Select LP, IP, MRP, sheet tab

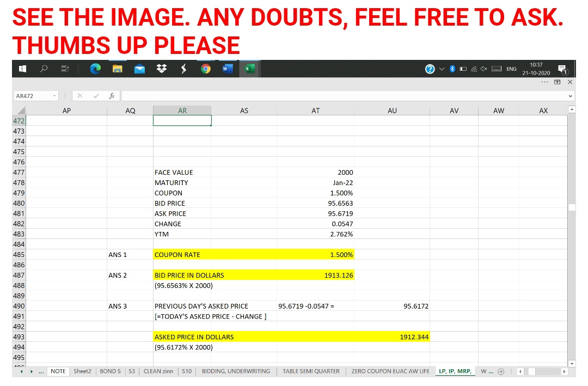(x=455, y=371)
